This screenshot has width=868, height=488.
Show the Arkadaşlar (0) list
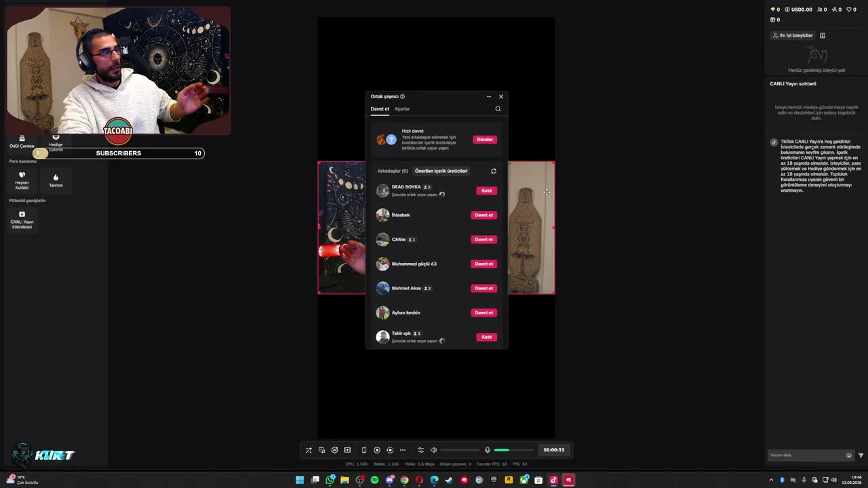coord(393,171)
